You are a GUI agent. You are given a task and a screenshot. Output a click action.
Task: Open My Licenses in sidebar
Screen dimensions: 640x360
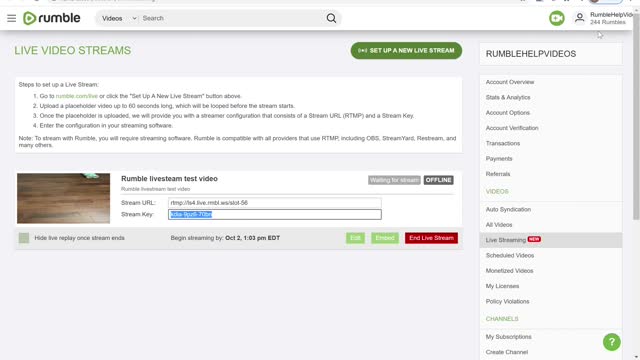(x=502, y=286)
